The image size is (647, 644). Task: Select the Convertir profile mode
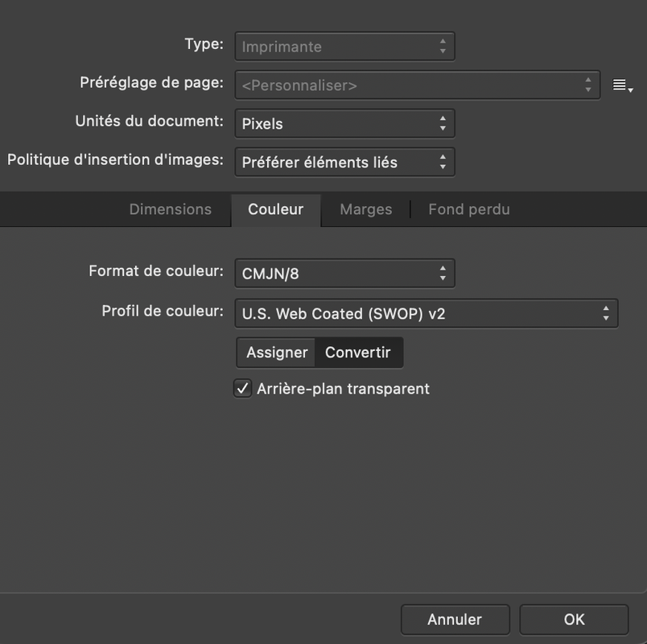tap(358, 353)
